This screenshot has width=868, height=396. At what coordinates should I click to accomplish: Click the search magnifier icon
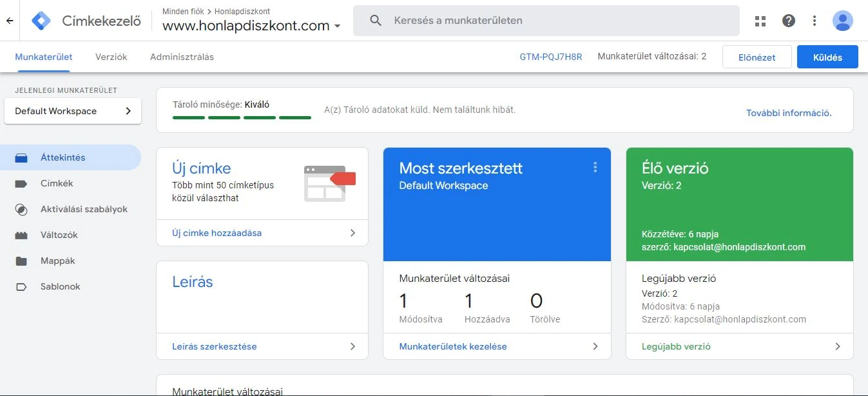(376, 21)
